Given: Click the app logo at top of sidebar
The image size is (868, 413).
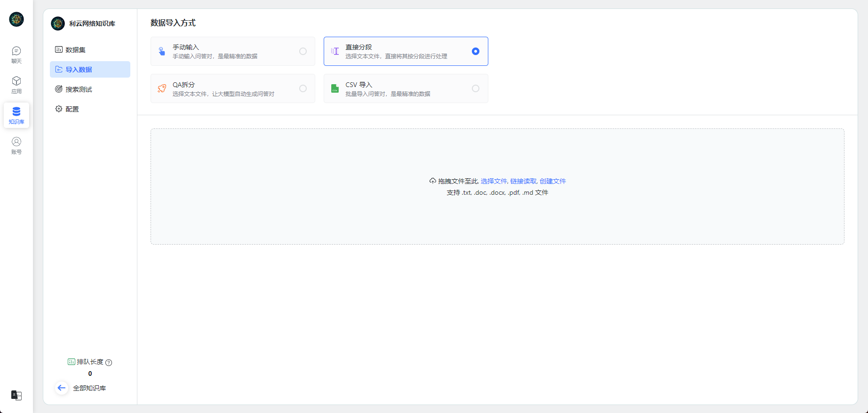Looking at the screenshot, I should click(16, 19).
